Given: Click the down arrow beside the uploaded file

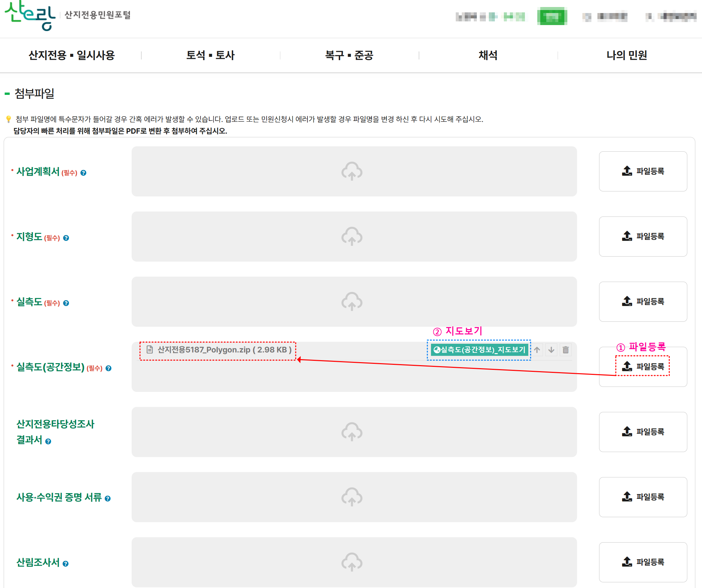Looking at the screenshot, I should pos(552,350).
